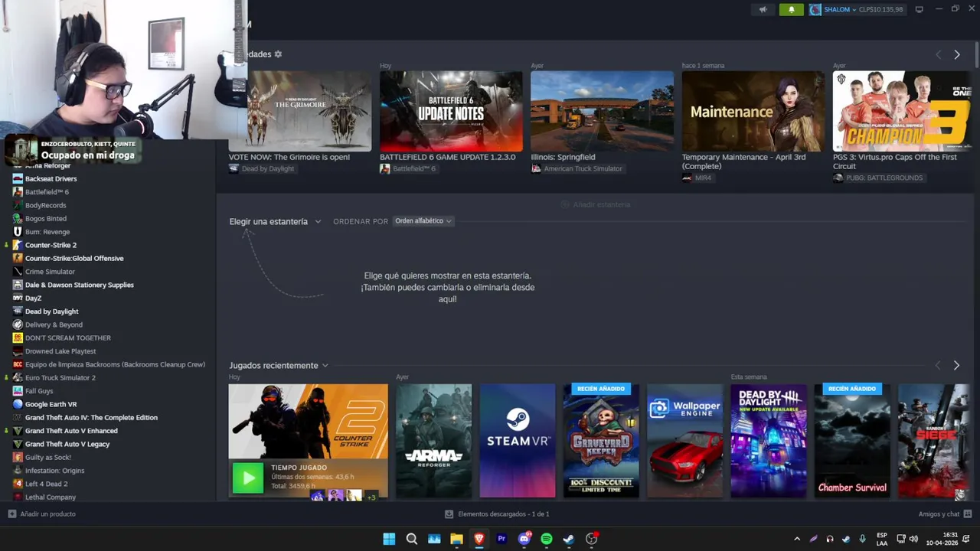
Task: Select Counter-Strike:Global Offensive in list
Action: 74,258
